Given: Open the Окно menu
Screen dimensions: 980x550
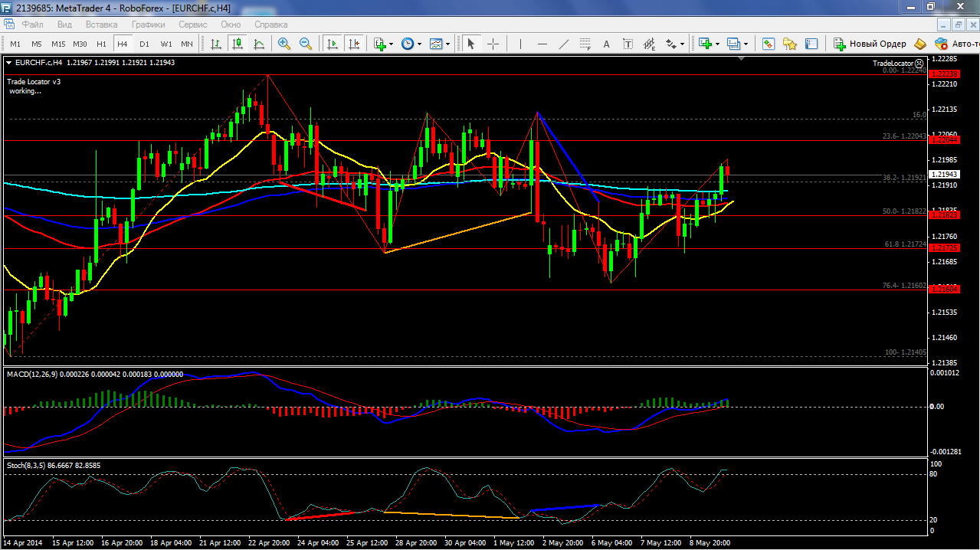Looking at the screenshot, I should tap(231, 24).
